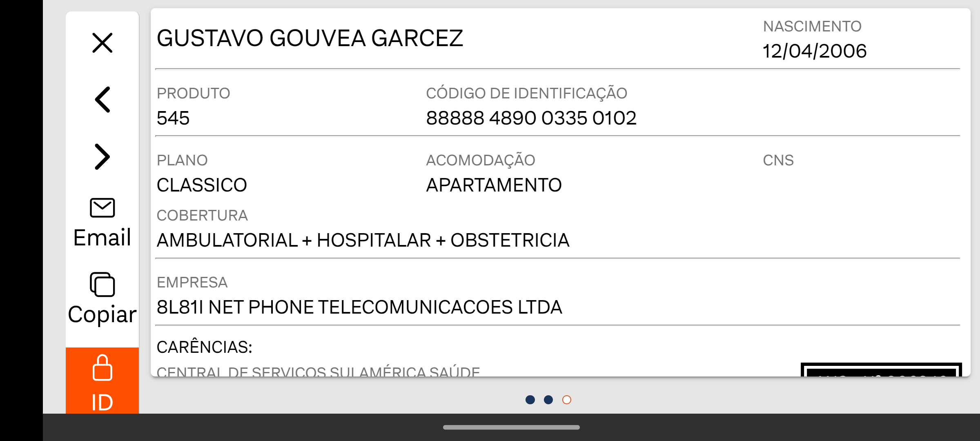Screen dimensions: 980x441
Task: Select the second page indicator dot
Action: 548,400
